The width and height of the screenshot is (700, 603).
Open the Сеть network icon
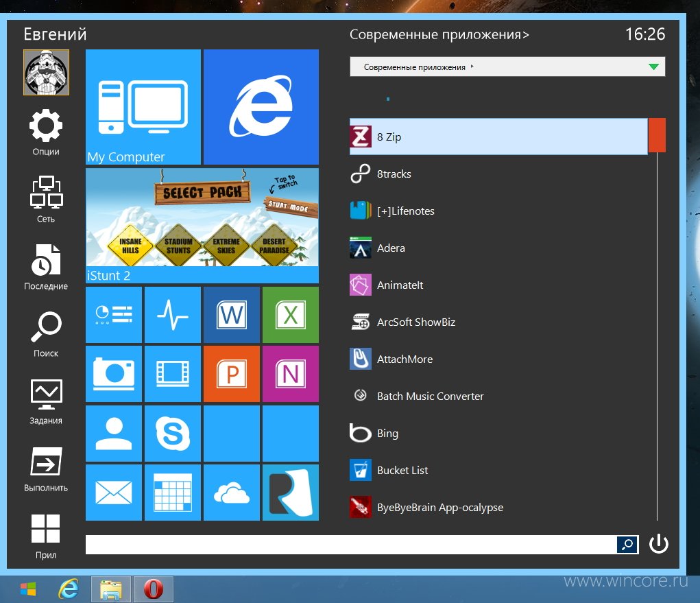[x=46, y=199]
